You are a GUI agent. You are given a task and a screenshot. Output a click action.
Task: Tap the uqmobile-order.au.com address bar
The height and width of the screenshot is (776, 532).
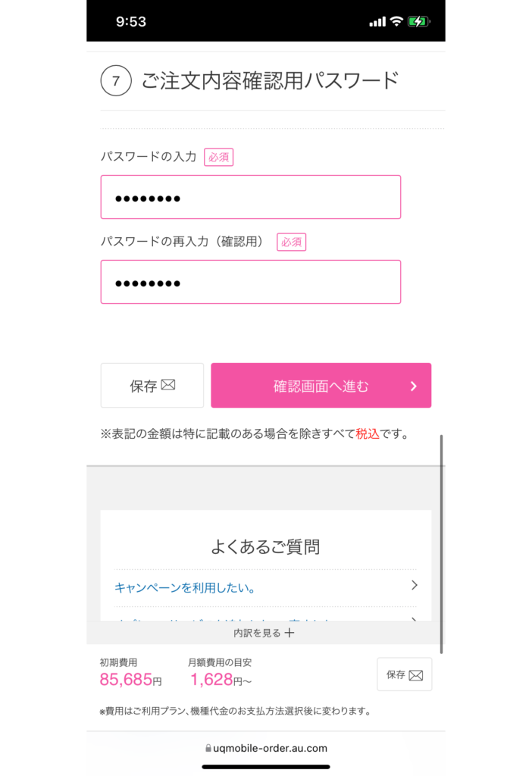266,748
